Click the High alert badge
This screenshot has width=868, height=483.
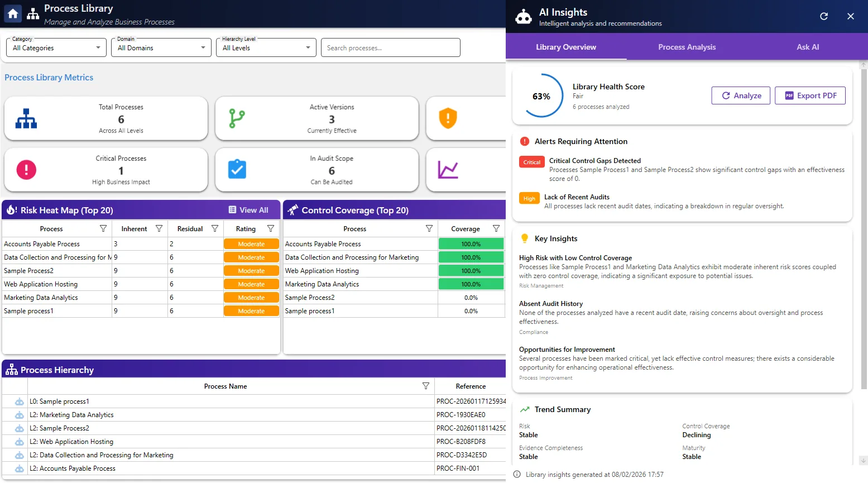pyautogui.click(x=529, y=198)
